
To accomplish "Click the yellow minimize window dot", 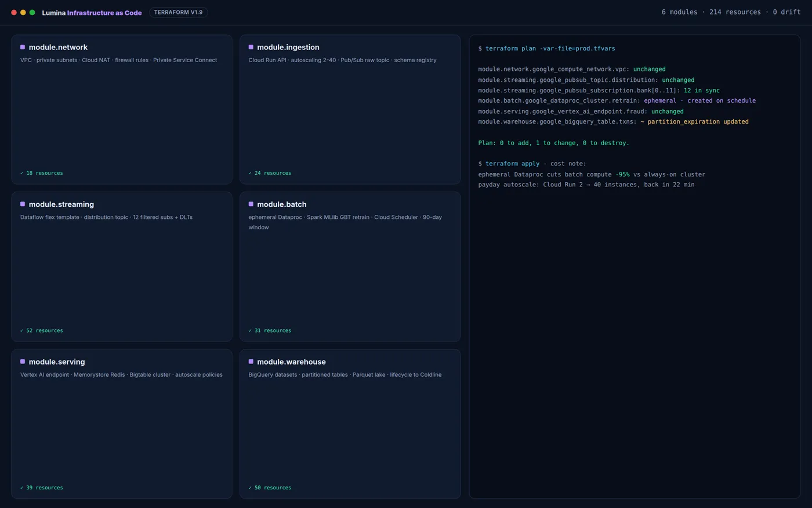I will [x=23, y=12].
